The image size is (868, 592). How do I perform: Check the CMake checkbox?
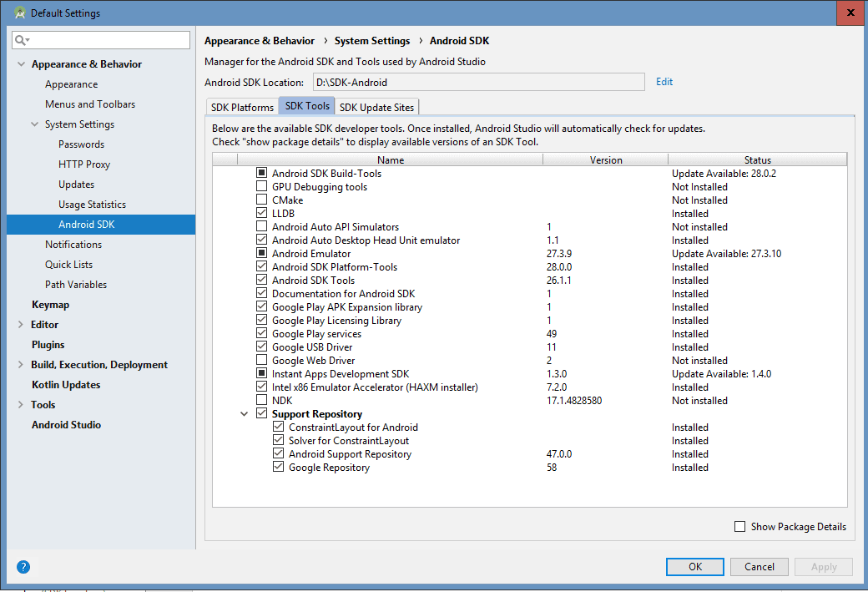(262, 200)
